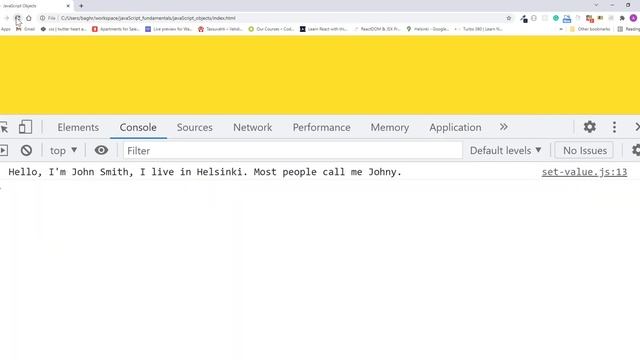Open the Live preview bookmark
Screen dimensions: 640x360
tap(168, 29)
